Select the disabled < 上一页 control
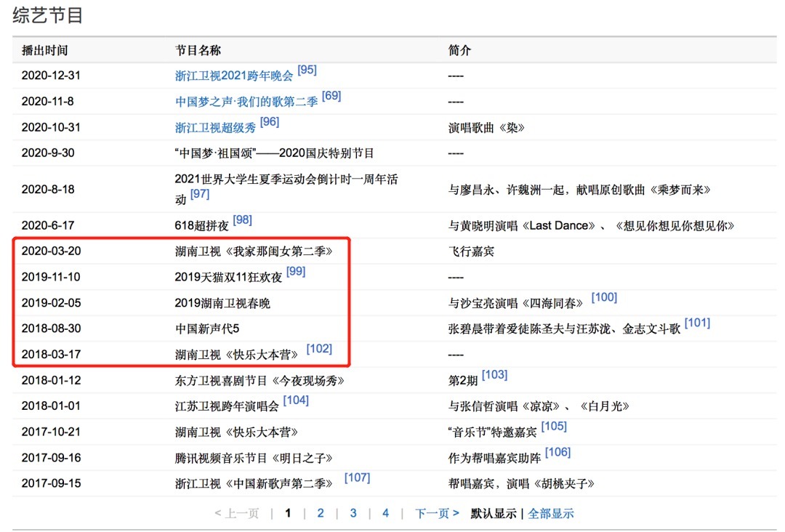Screen dimensions: 785x532 tap(237, 514)
